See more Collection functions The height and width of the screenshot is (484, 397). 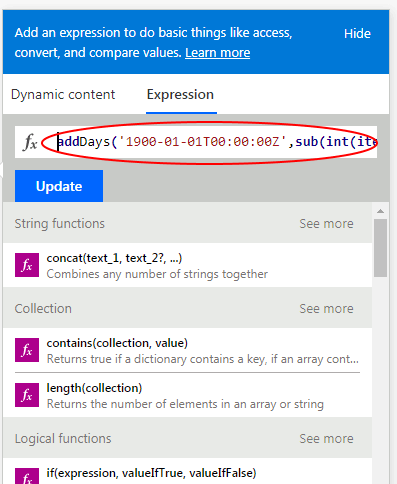(x=326, y=309)
